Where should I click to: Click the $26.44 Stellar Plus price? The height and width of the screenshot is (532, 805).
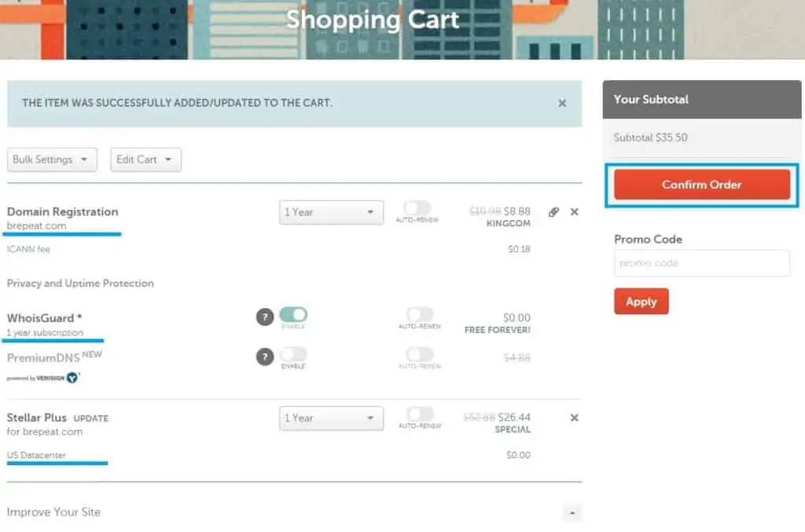pyautogui.click(x=514, y=417)
